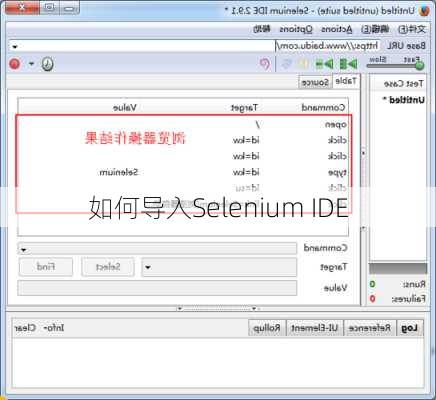
Task: Switch to the UI-Element tab
Action: (315, 328)
